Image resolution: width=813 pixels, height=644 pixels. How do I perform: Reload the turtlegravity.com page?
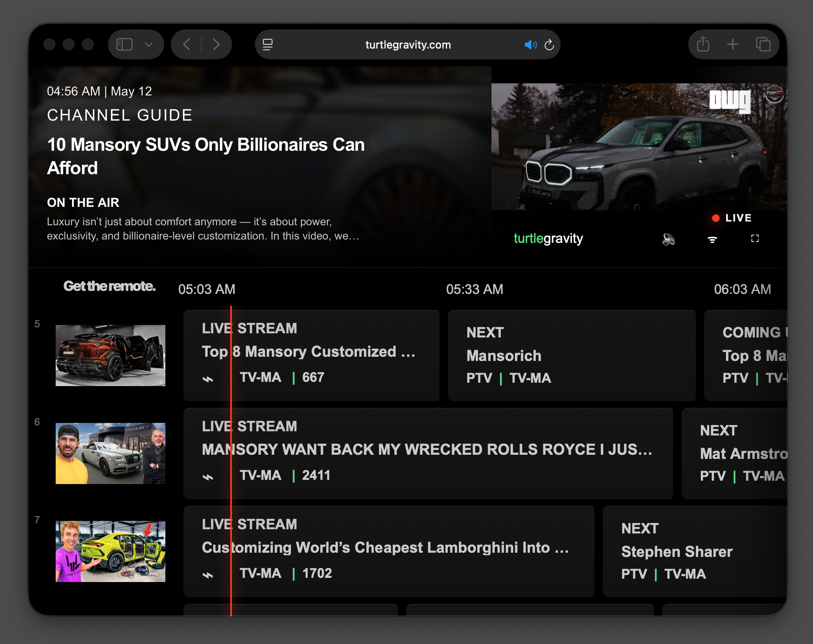point(549,44)
